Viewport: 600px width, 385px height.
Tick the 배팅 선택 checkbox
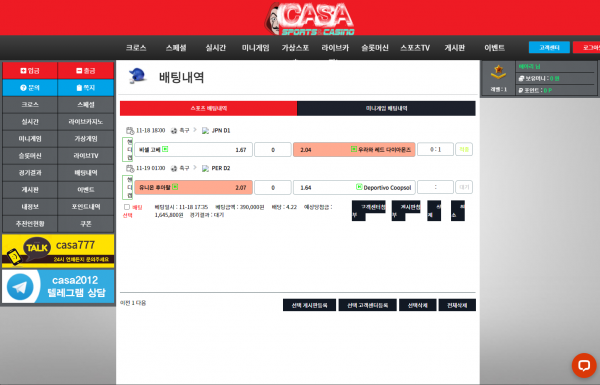pos(127,207)
